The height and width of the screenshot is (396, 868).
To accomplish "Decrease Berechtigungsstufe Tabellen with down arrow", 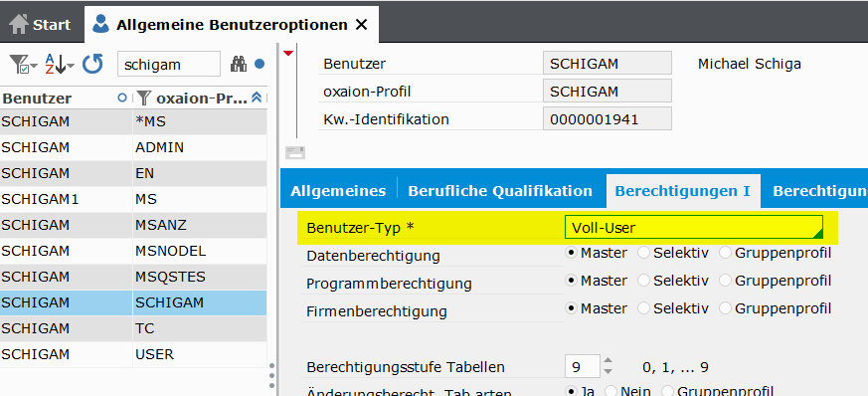I will (x=608, y=371).
